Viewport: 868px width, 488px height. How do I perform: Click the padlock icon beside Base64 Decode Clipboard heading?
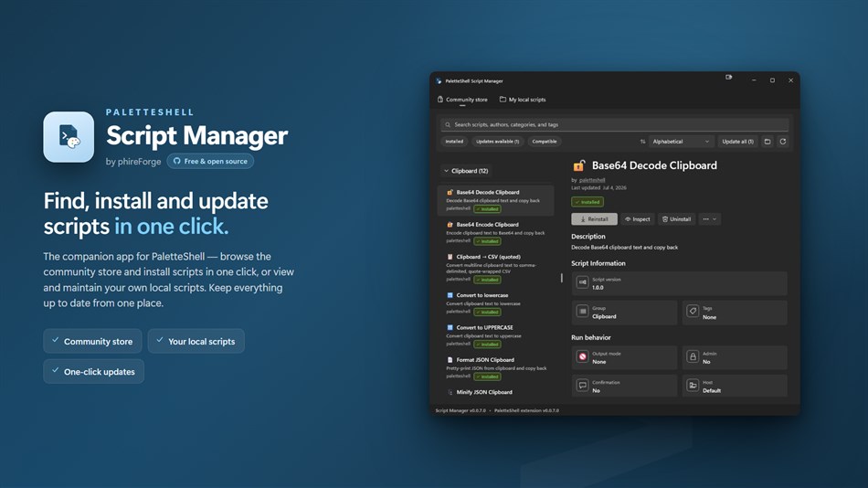tap(579, 165)
